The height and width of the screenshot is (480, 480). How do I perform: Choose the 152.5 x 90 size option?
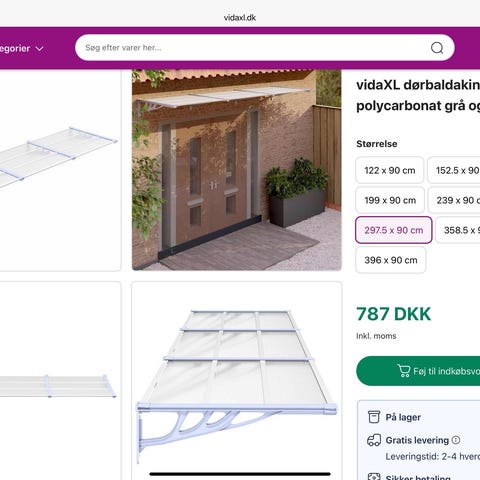(x=454, y=170)
